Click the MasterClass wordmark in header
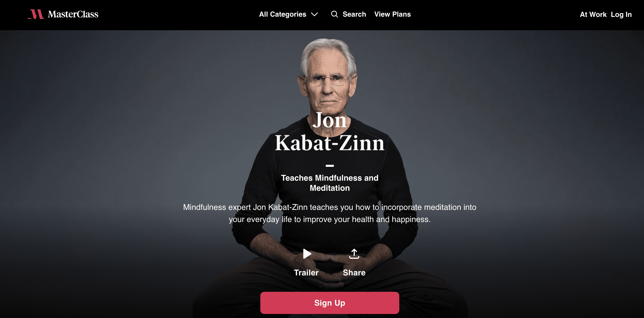Screen dimensions: 644x318 tap(73, 14)
